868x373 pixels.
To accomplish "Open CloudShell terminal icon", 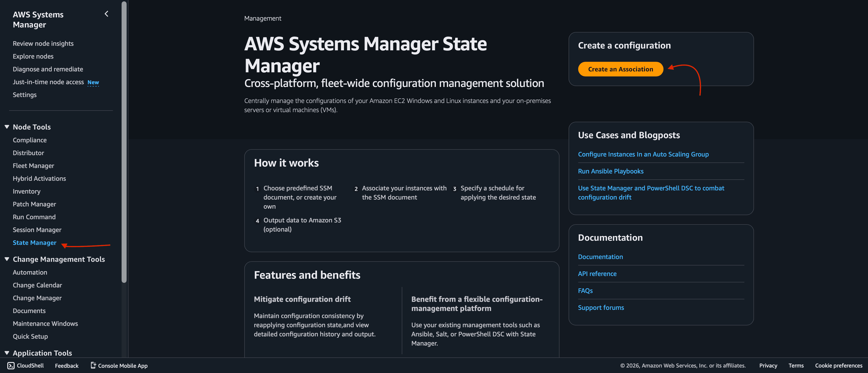I will click(11, 366).
